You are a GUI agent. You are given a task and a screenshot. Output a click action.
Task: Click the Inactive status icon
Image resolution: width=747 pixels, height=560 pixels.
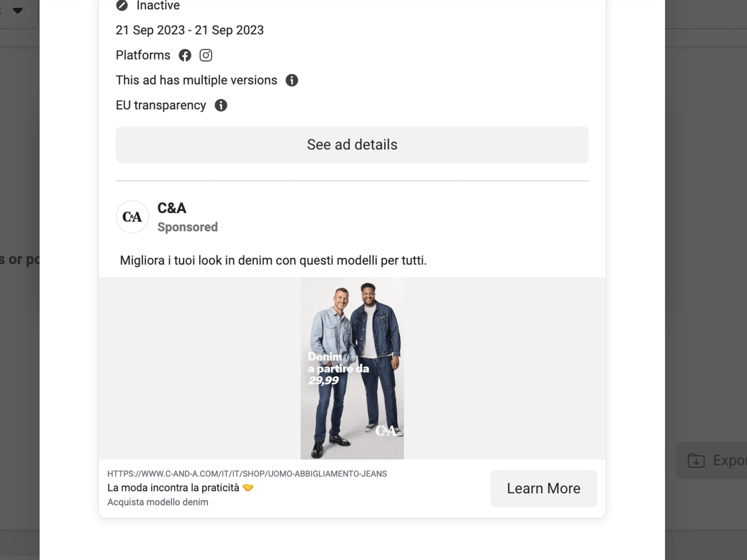122,5
